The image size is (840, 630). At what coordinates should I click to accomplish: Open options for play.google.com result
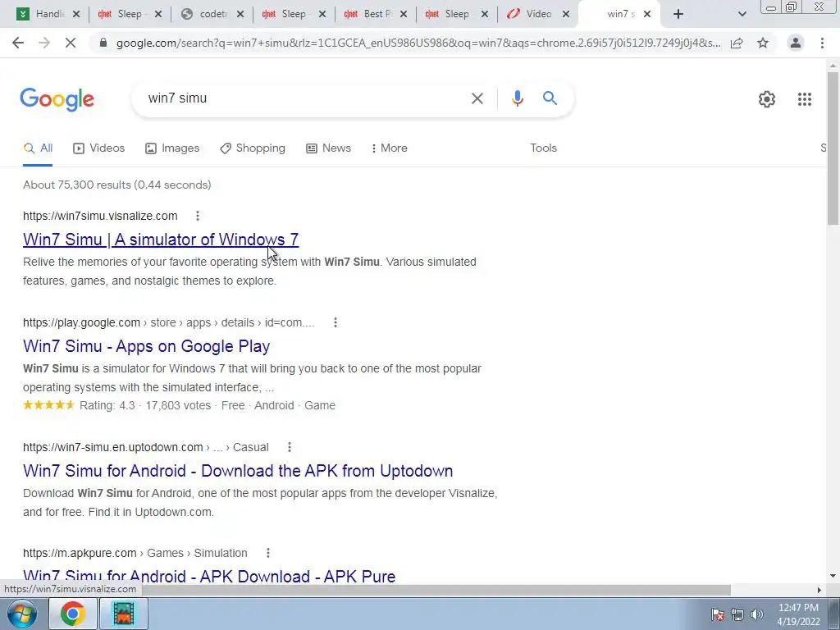[336, 322]
